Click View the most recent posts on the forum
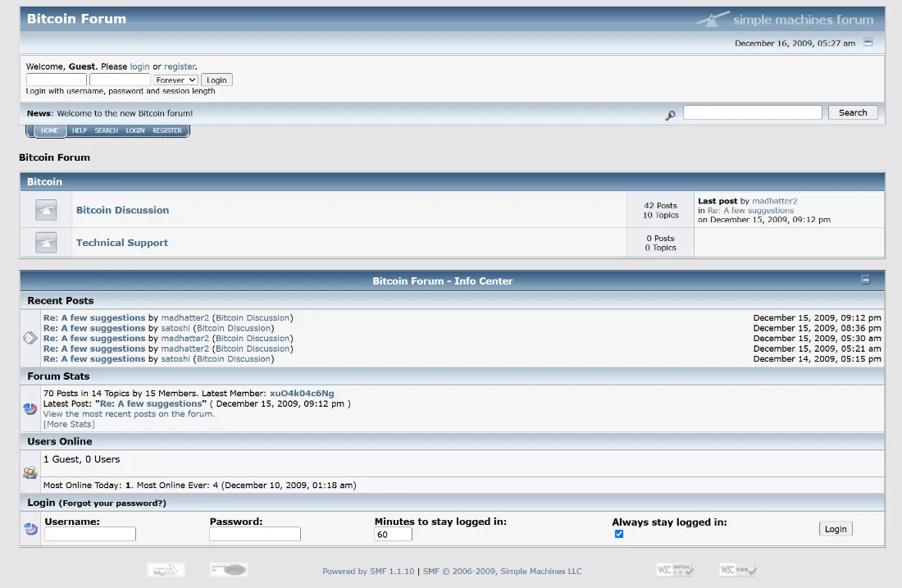 click(129, 413)
